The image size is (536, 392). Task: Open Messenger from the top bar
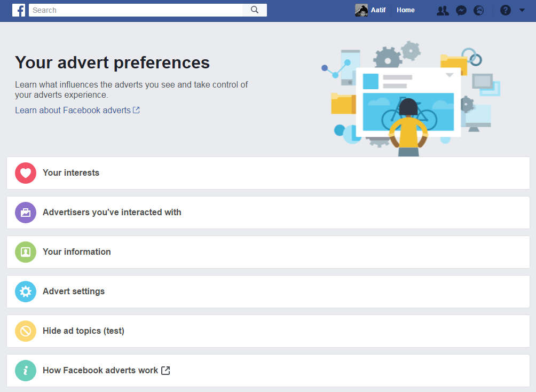click(x=461, y=10)
